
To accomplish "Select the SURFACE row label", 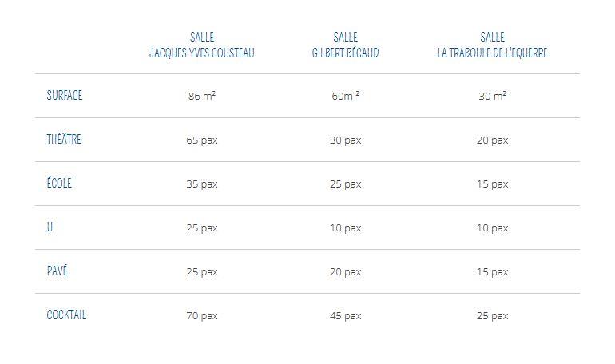I will coord(65,95).
